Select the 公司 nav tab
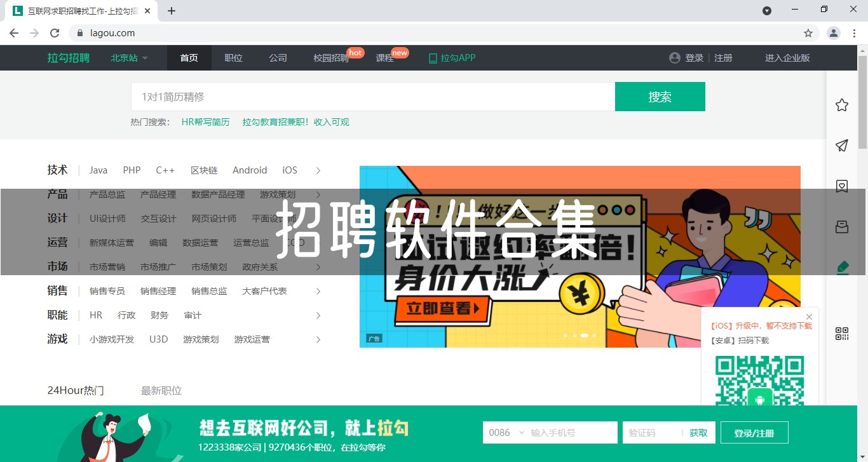 (x=278, y=58)
